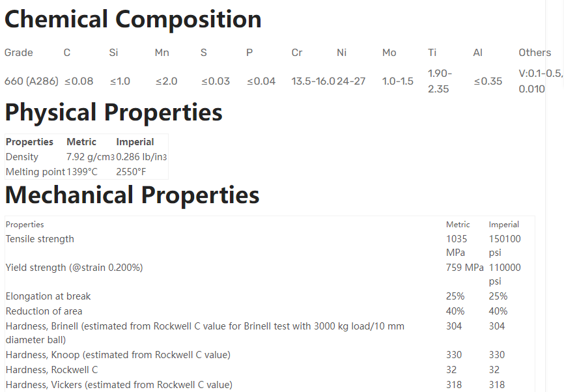Image resolution: width=564 pixels, height=392 pixels.
Task: Click the 13.5-16.0 chromium value
Action: pos(313,81)
